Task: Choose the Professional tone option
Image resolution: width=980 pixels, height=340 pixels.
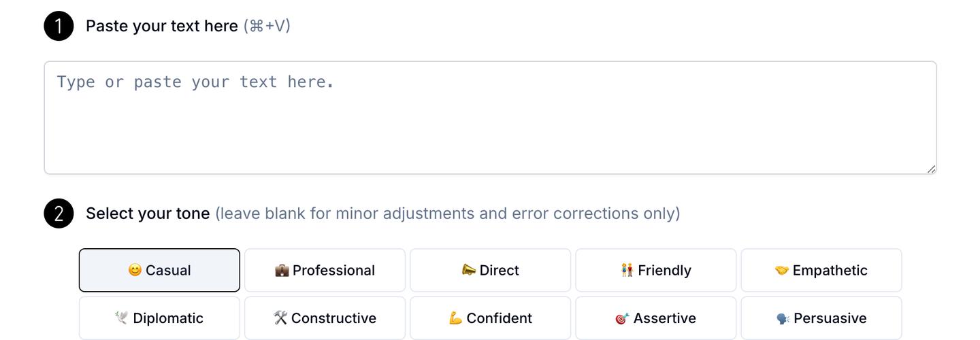Action: coord(325,270)
